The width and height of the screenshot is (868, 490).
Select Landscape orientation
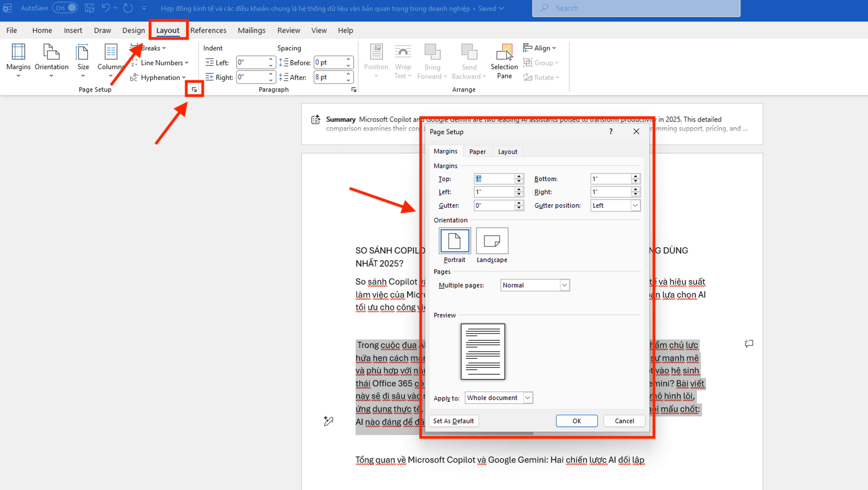(x=492, y=245)
